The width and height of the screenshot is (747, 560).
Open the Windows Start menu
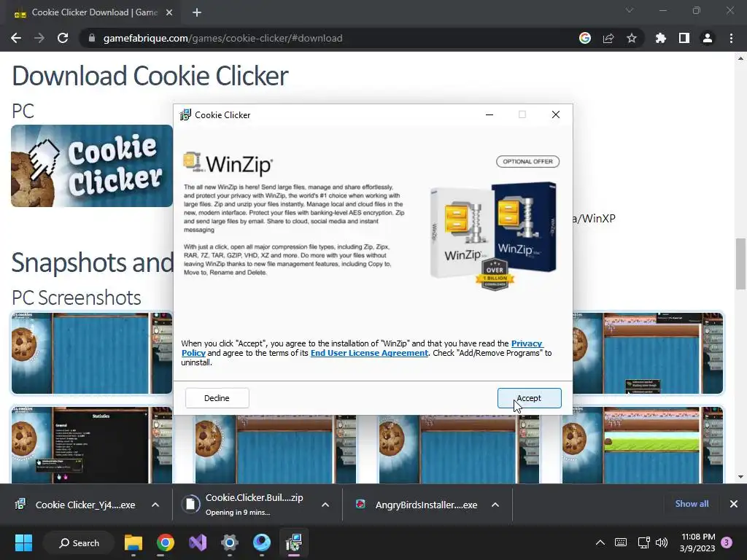(x=23, y=542)
